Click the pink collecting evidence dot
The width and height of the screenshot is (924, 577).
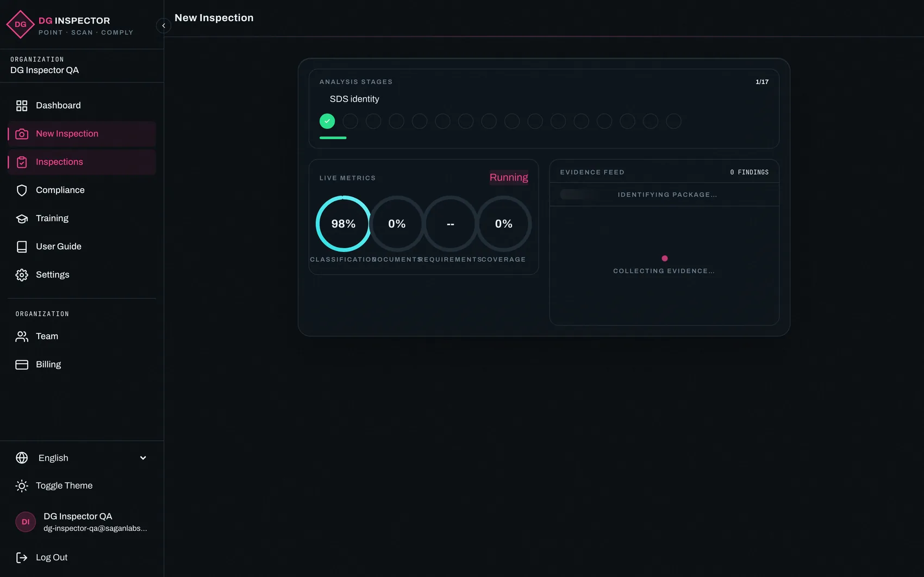(664, 259)
